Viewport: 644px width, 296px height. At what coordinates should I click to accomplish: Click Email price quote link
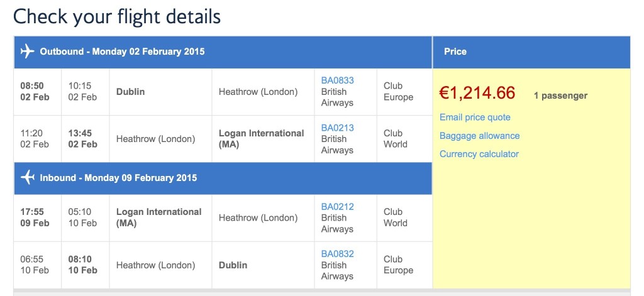[x=475, y=118]
